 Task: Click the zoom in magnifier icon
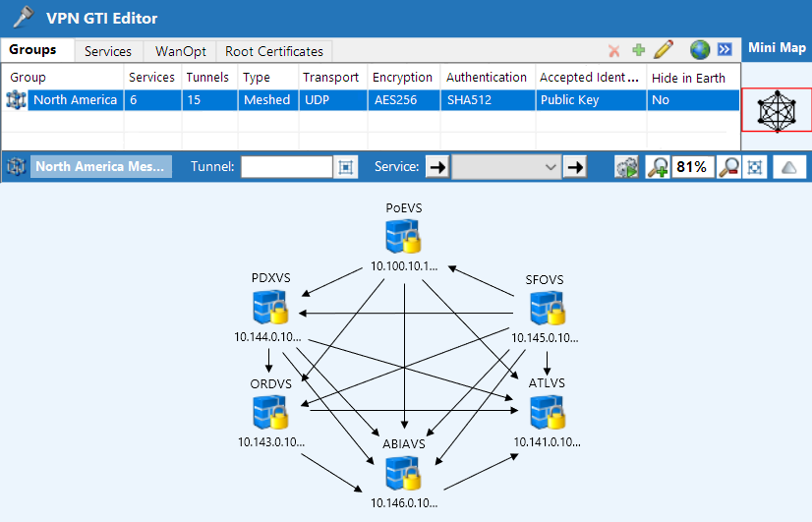658,167
